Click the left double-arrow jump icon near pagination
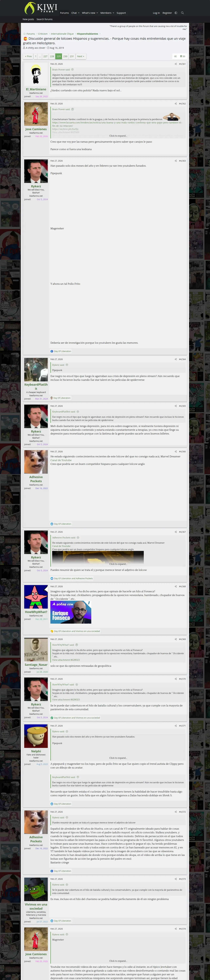 point(175,56)
